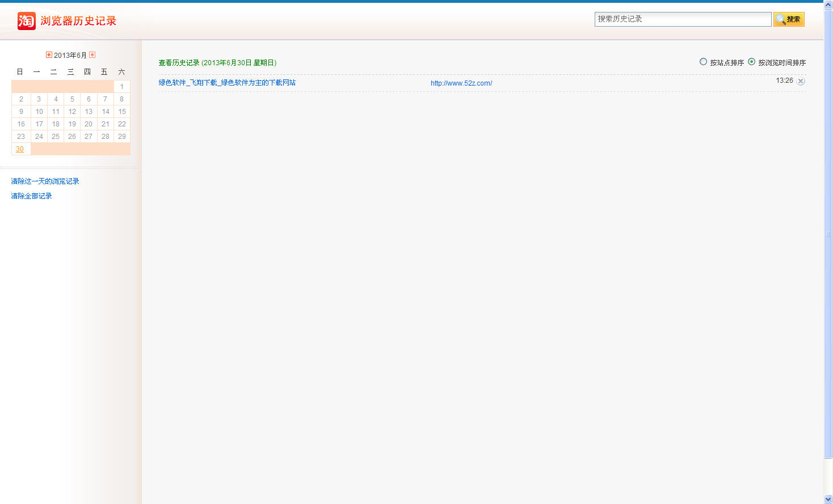Select day 15 in the calendar
Screen dimensions: 833x504
click(121, 112)
